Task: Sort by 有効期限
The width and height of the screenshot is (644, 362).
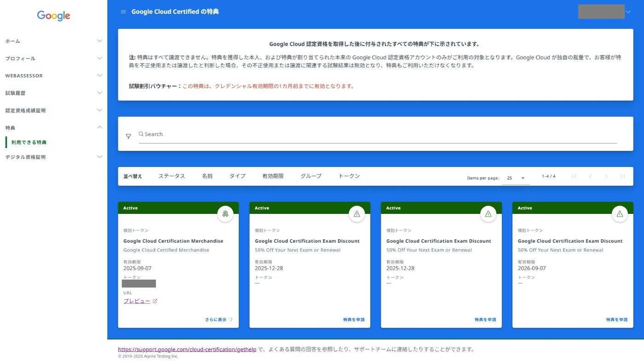Action: pos(273,176)
